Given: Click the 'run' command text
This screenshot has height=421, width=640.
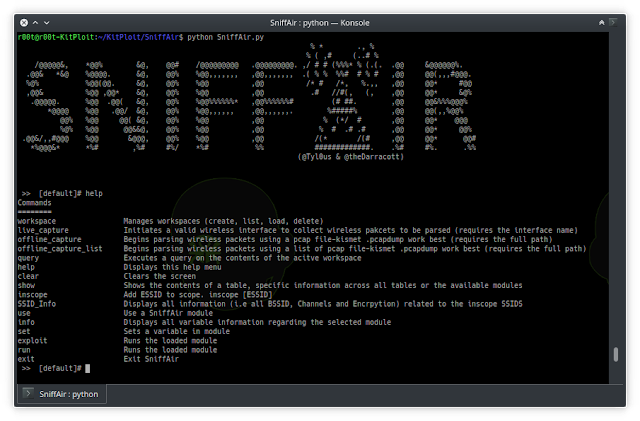Looking at the screenshot, I should pyautogui.click(x=24, y=350).
